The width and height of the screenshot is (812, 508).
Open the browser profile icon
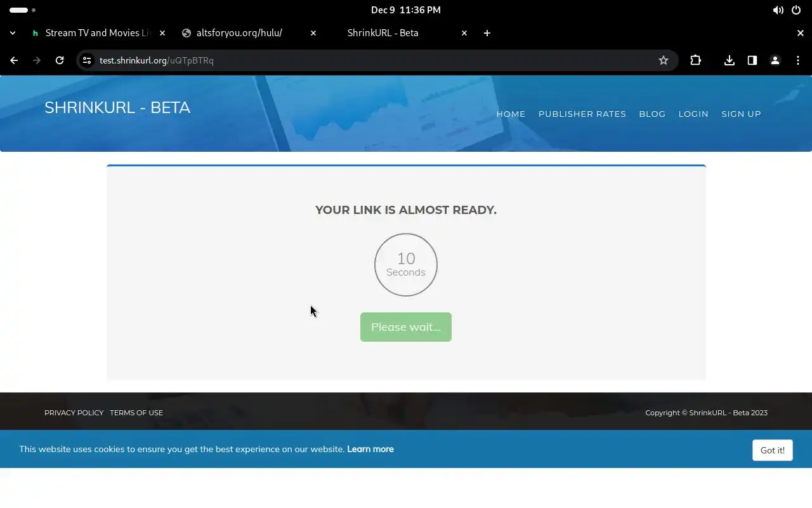point(775,60)
